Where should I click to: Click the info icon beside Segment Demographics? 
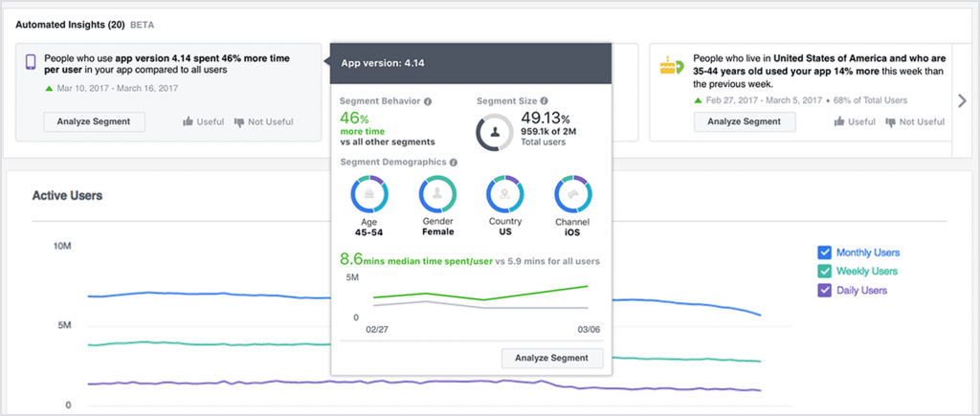click(453, 163)
